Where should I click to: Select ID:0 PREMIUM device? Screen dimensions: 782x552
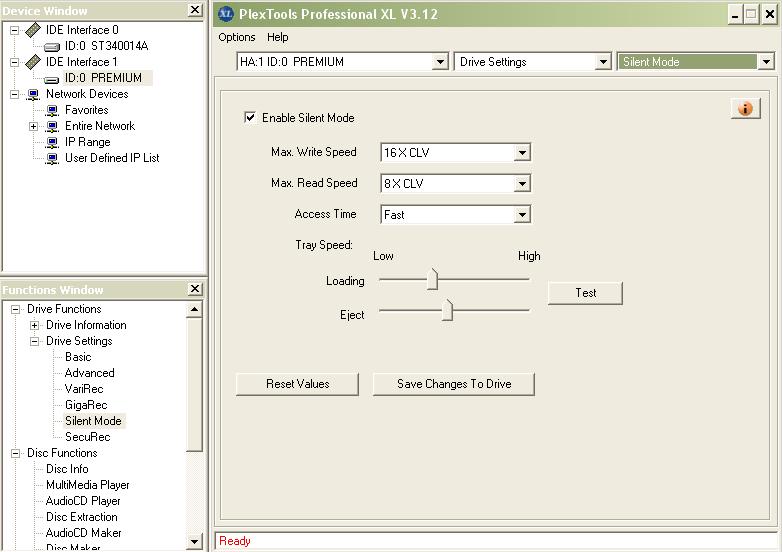click(103, 78)
